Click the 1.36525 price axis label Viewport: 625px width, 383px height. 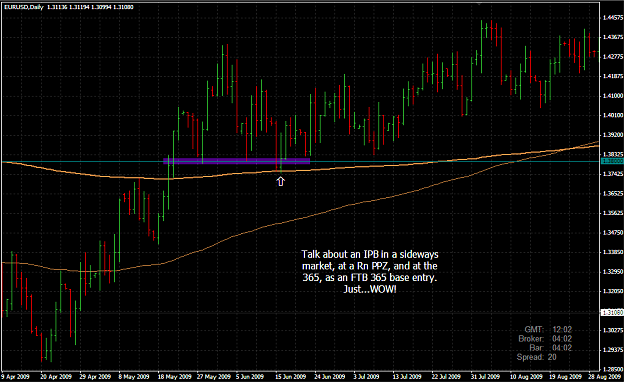pos(613,193)
